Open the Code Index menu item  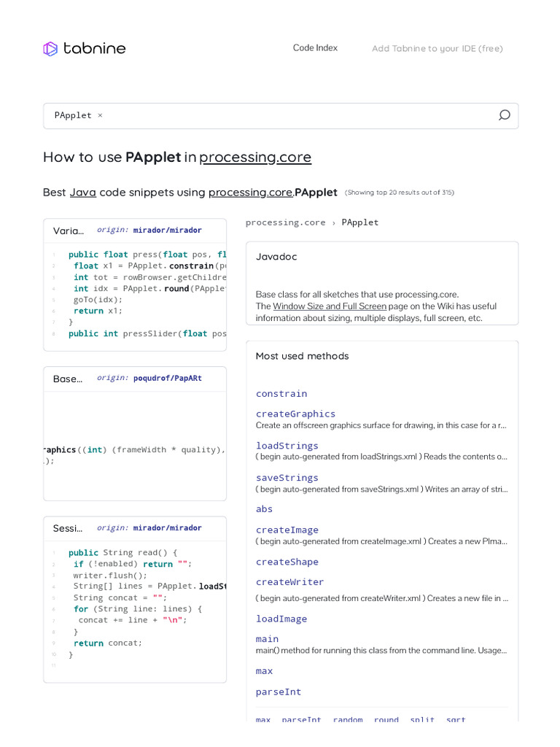(315, 48)
